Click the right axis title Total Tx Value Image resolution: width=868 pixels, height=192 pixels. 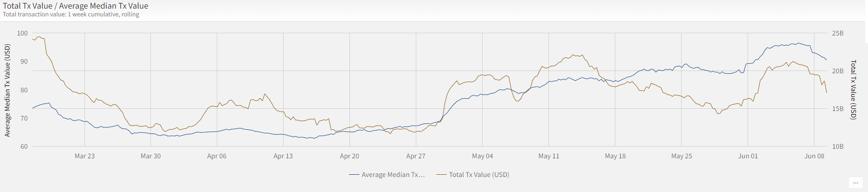853,90
